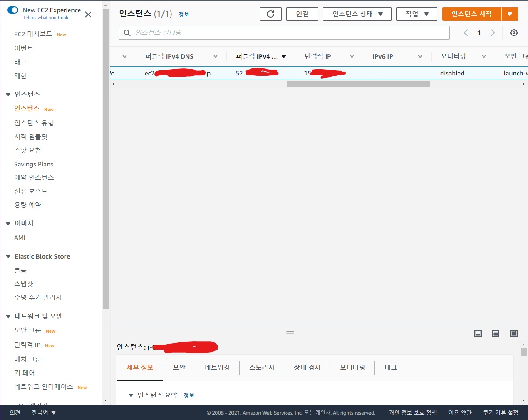Open AMI in sidebar
528x420 pixels.
click(x=20, y=238)
